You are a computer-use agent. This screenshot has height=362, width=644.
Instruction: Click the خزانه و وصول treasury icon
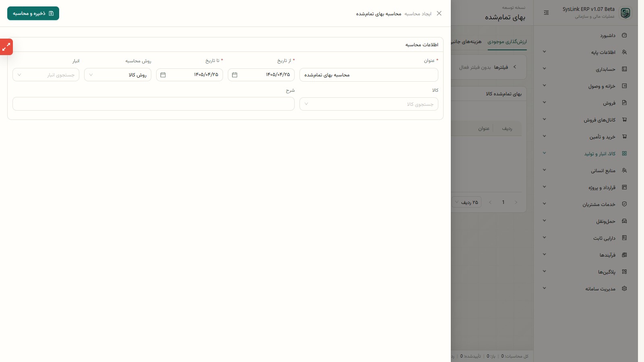click(x=624, y=86)
